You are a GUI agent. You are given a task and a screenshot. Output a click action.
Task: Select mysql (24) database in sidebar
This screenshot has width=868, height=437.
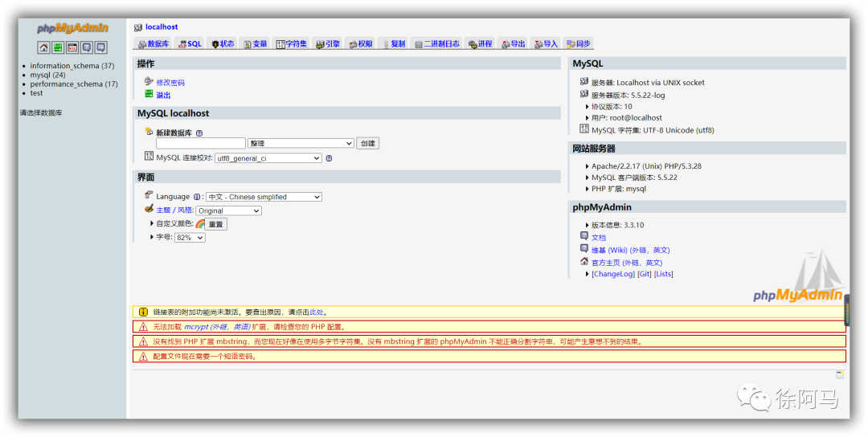[x=47, y=75]
